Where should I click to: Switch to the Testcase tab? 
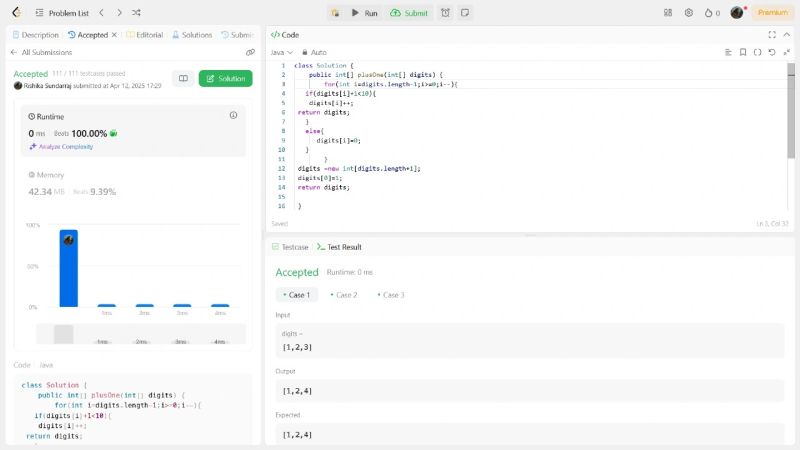290,247
